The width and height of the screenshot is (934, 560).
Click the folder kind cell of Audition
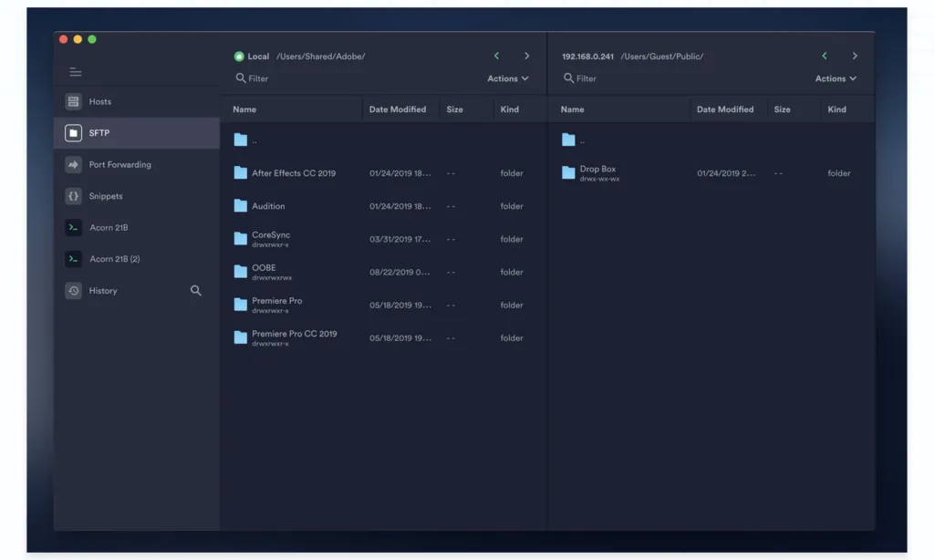(512, 206)
